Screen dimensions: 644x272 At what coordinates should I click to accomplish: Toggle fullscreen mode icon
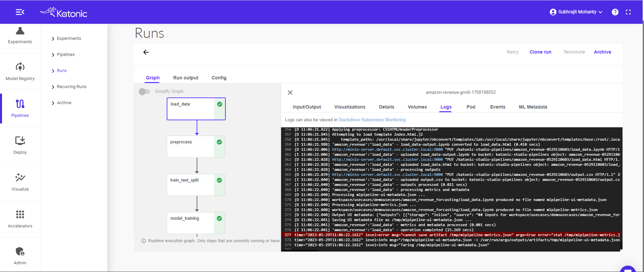628,12
